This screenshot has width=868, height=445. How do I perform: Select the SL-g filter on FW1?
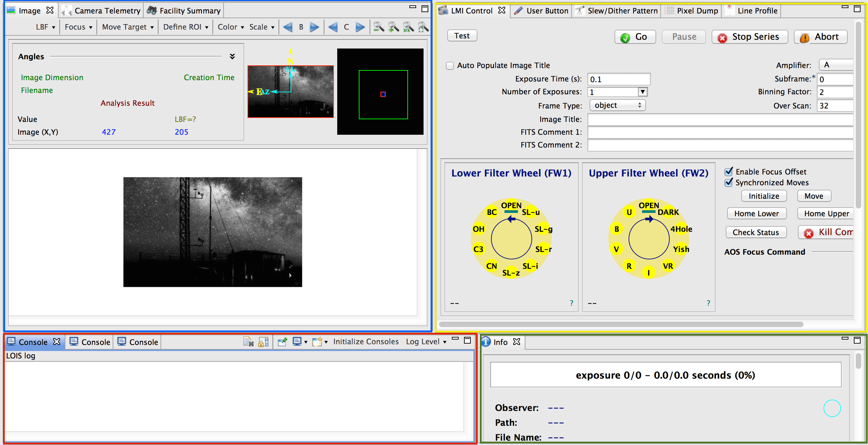[544, 229]
